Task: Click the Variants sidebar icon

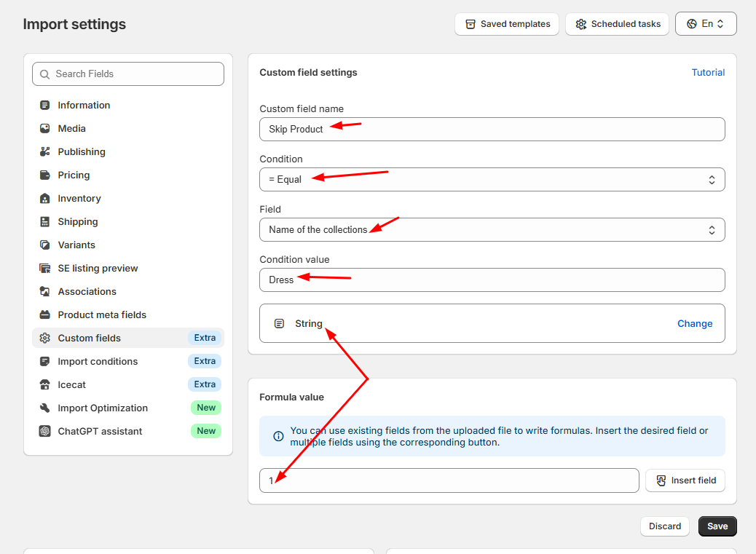Action: pos(45,245)
